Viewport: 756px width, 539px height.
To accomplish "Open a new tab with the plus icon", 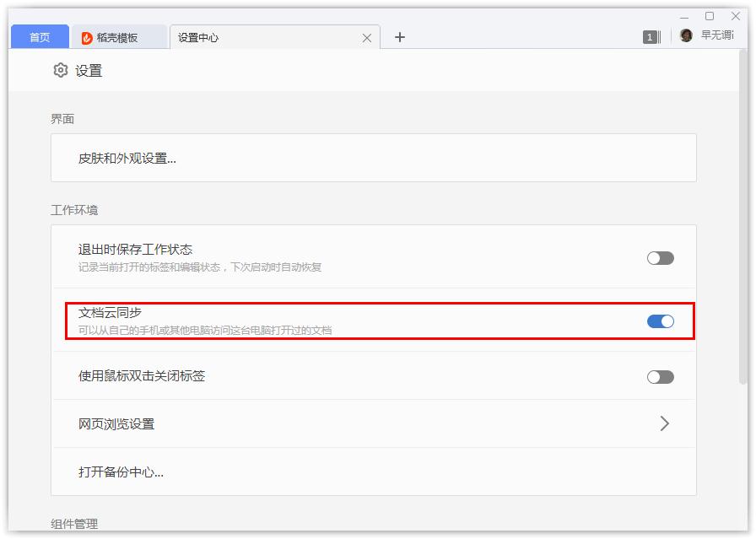I will coord(400,37).
